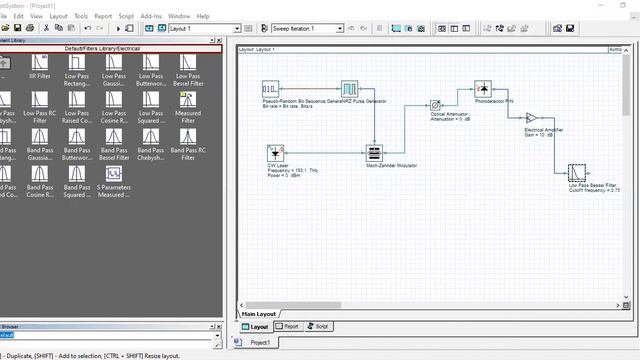Run the calculation with play button
The height and width of the screenshot is (360, 640).
[118, 28]
